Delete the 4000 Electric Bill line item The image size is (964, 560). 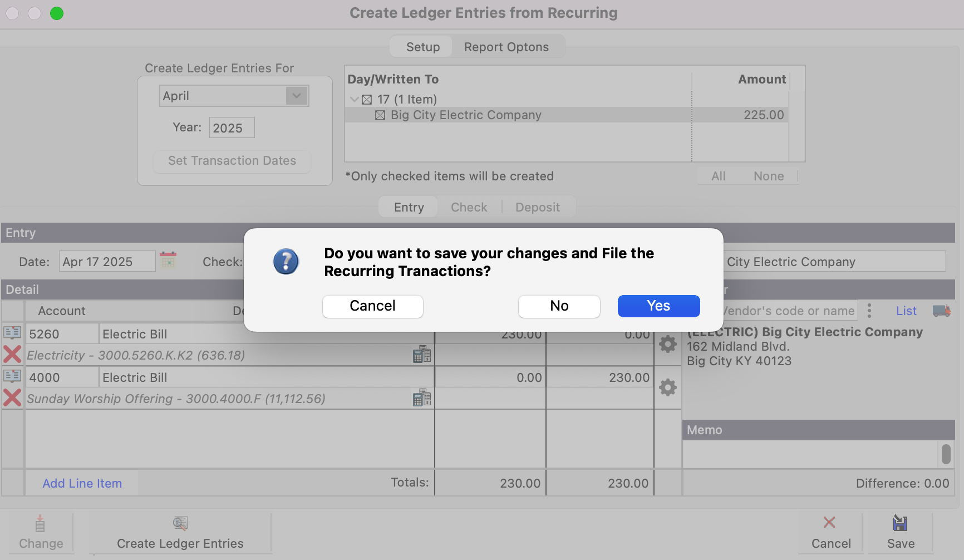point(12,398)
